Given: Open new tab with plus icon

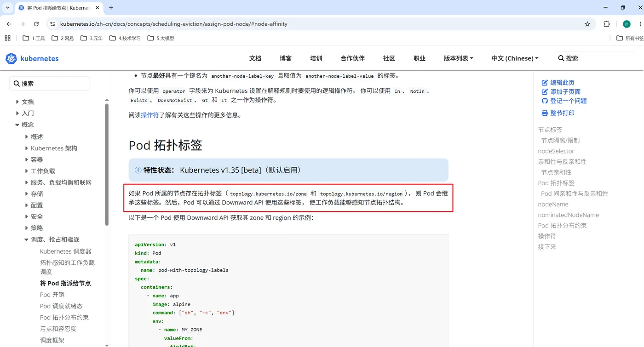Looking at the screenshot, I should pos(111,8).
